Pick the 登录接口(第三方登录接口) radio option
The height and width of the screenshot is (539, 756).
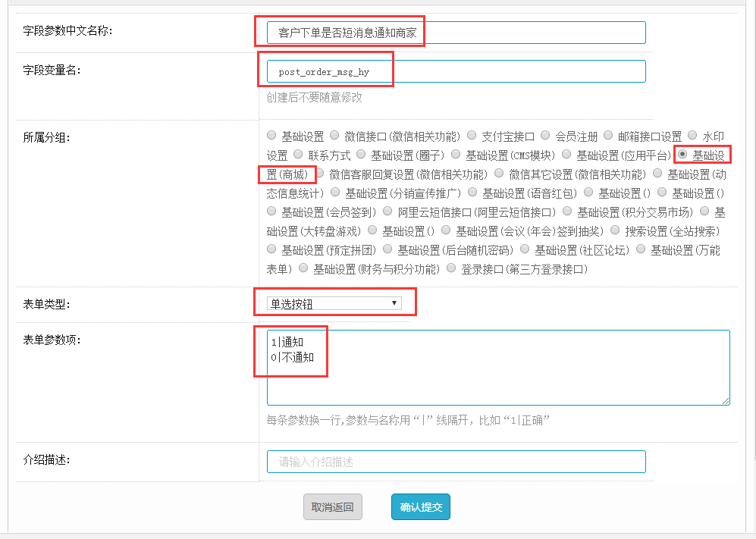[x=452, y=268]
